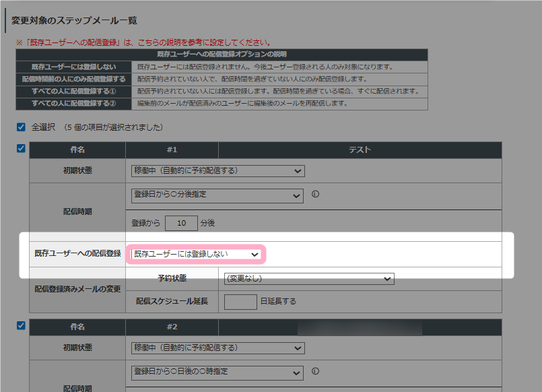Open the 初期状態 dropdown for step #1
The width and height of the screenshot is (542, 392).
click(x=217, y=171)
